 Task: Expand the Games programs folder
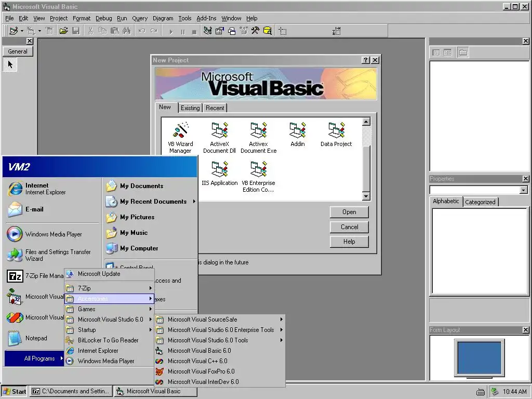(x=109, y=309)
